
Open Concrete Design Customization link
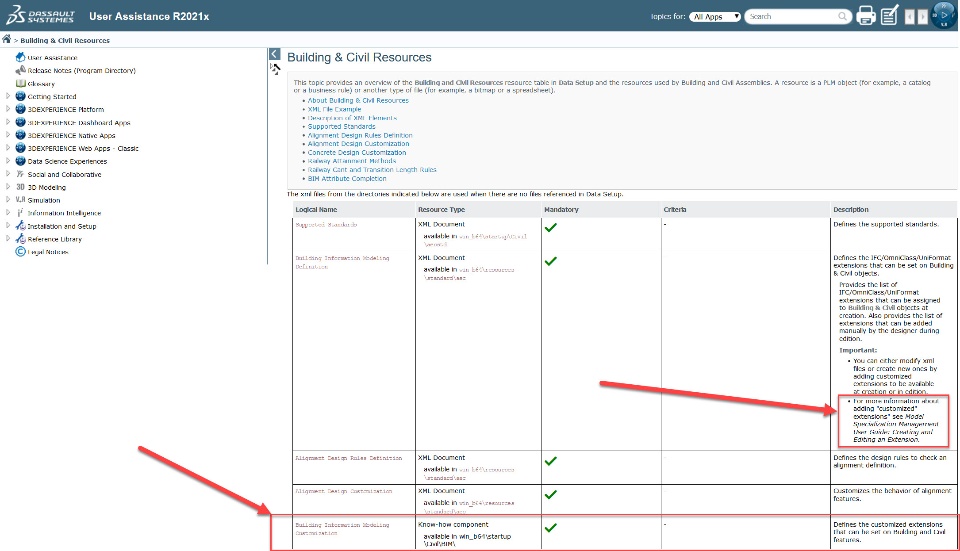[x=357, y=152]
